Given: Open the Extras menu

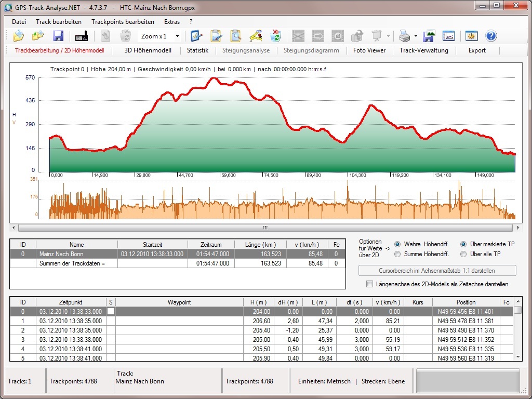Looking at the screenshot, I should (172, 22).
